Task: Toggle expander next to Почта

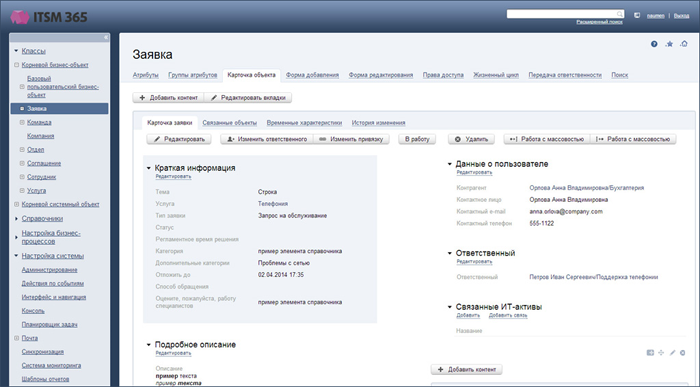Action: coord(17,338)
